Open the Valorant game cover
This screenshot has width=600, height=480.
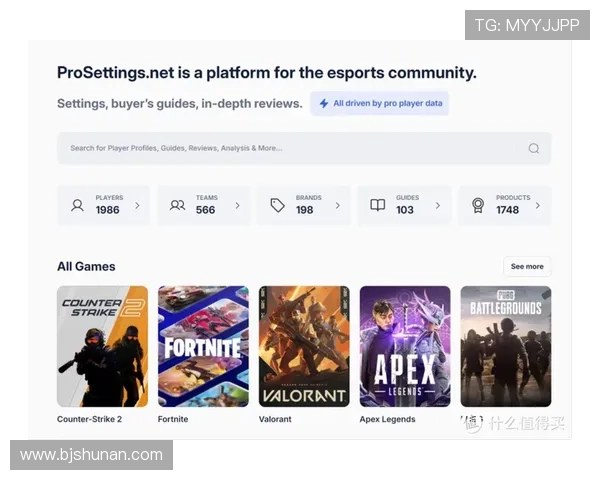304,346
